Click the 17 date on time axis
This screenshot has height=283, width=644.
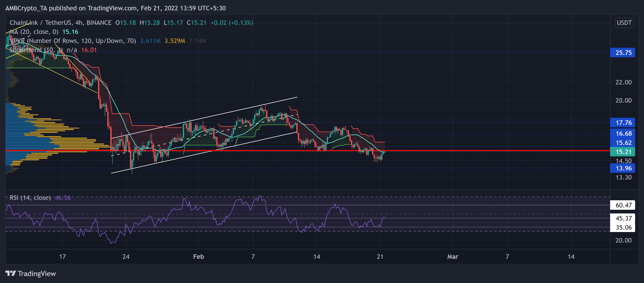point(62,256)
